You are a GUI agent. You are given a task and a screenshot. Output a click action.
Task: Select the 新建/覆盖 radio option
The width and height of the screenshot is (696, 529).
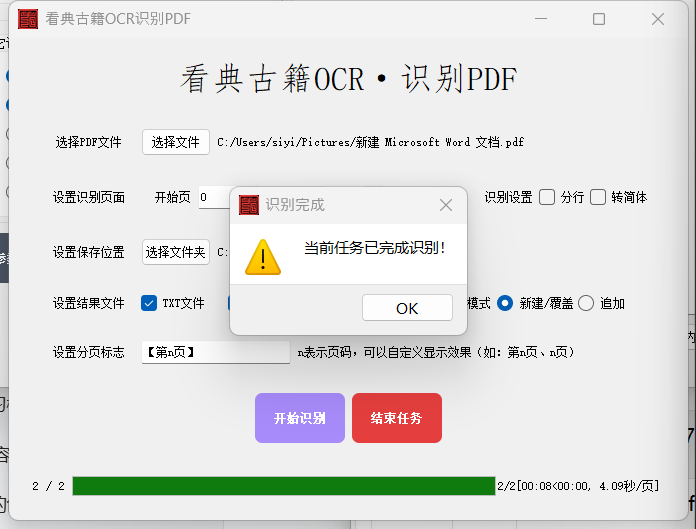[505, 303]
